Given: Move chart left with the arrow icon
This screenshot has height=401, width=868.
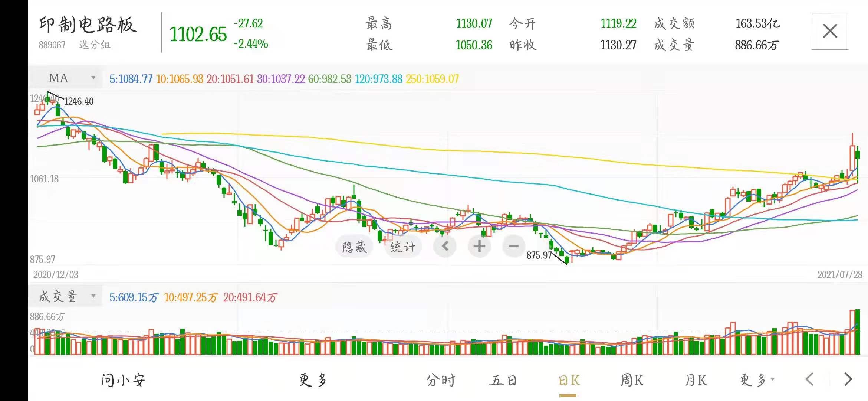Looking at the screenshot, I should (x=445, y=246).
